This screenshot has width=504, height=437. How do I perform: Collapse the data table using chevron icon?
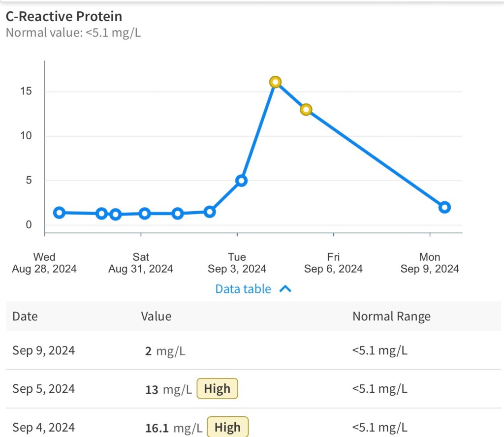point(285,289)
